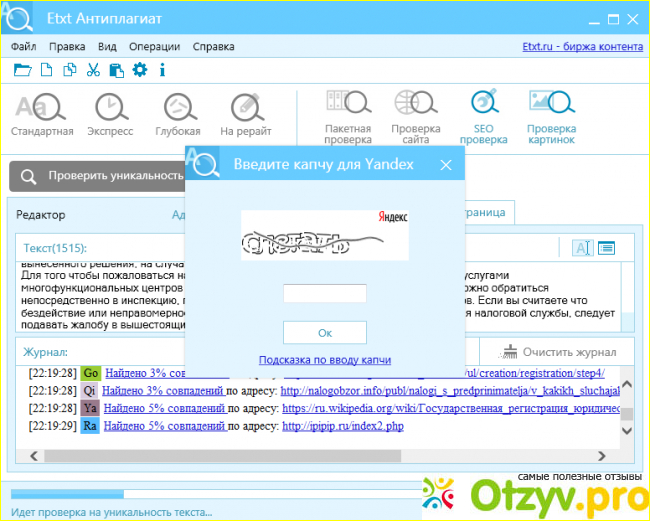Click the info 'i' icon
Viewport: 650px width, 521px height.
point(162,70)
